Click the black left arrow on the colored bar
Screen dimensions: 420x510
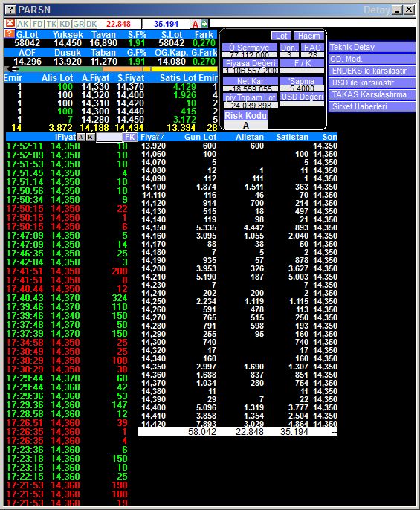(x=13, y=69)
